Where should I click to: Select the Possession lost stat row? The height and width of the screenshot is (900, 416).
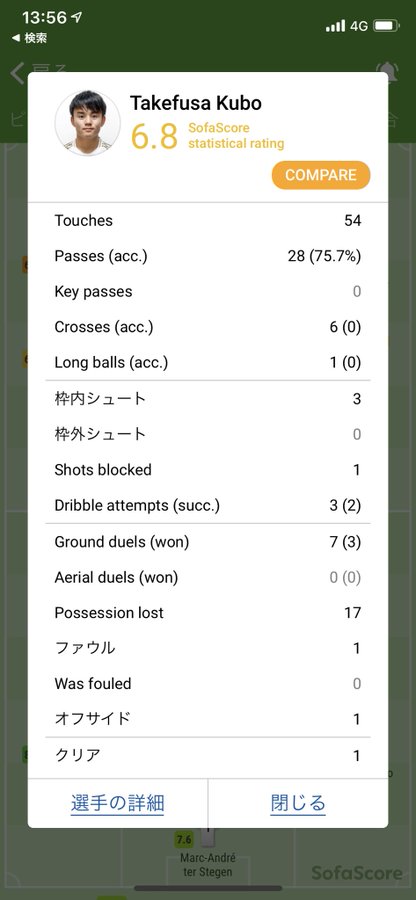tap(208, 612)
